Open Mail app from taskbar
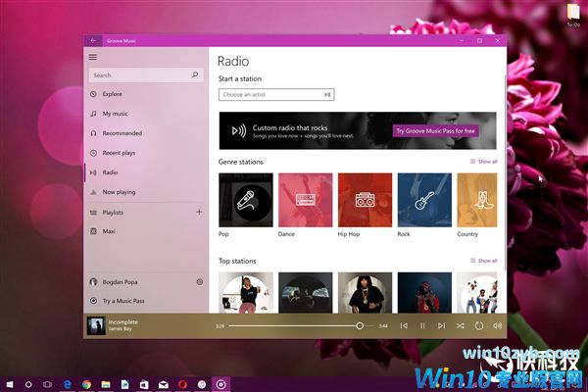 coord(163,385)
